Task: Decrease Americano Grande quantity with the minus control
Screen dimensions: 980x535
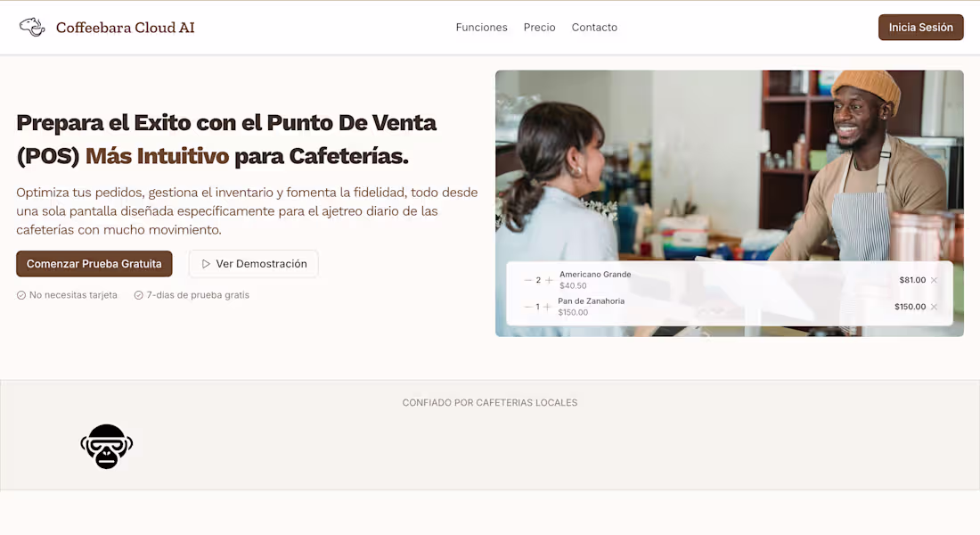Action: (x=527, y=279)
